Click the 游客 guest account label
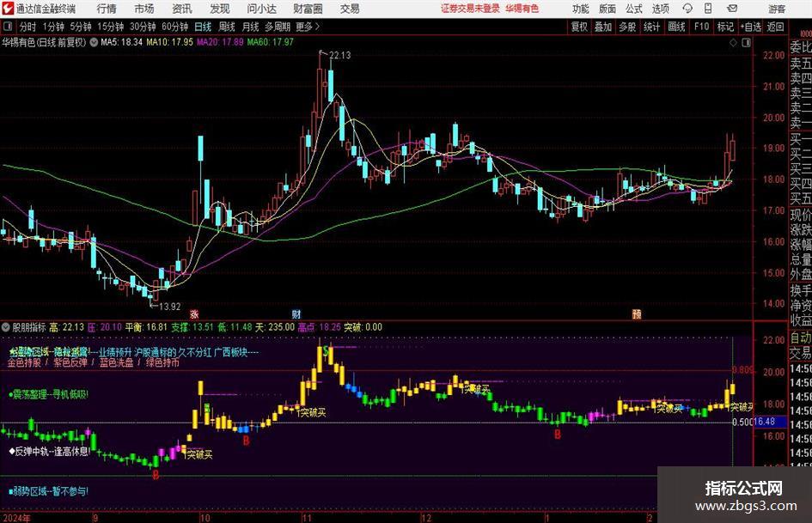This screenshot has height=523, width=812. click(x=777, y=9)
